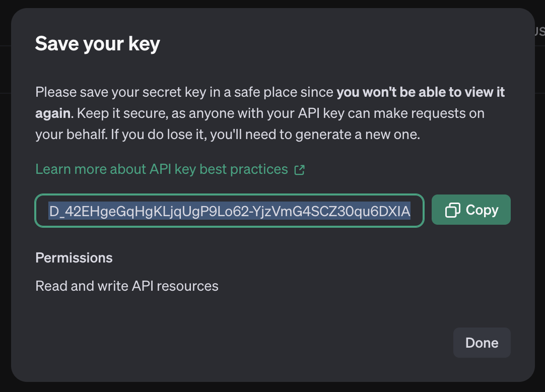Image resolution: width=545 pixels, height=392 pixels.
Task: Copy the secret API key to clipboard
Action: (471, 209)
